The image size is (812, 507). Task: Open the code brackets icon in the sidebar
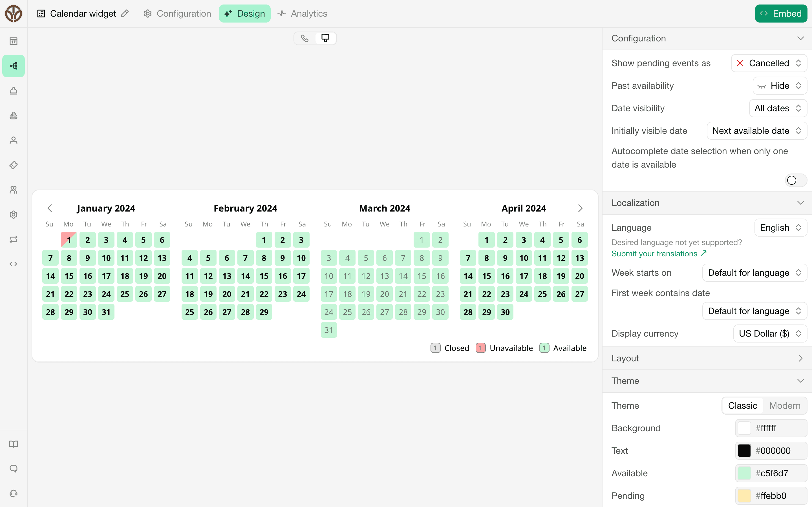[x=14, y=264]
